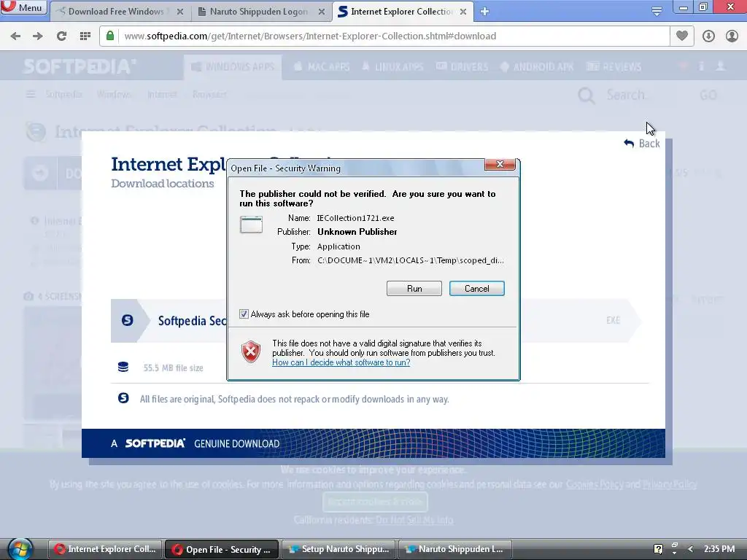Image resolution: width=747 pixels, height=560 pixels.
Task: Open the tab menu icon in title bar
Action: (657, 11)
